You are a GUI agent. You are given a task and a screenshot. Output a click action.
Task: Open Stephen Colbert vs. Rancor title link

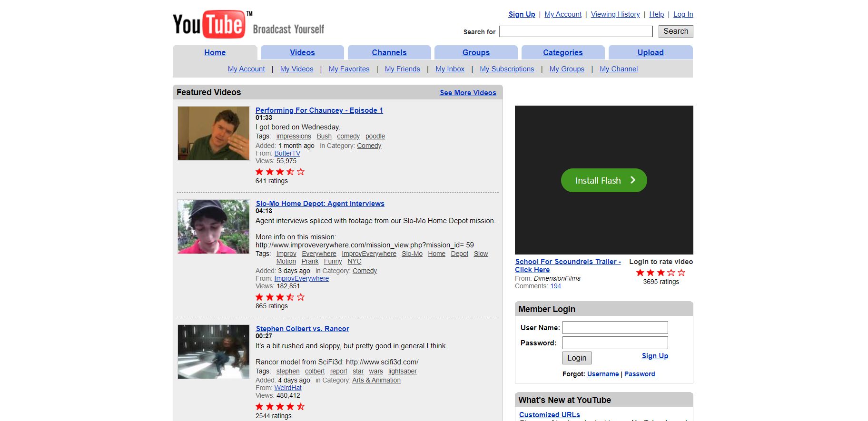(x=302, y=329)
